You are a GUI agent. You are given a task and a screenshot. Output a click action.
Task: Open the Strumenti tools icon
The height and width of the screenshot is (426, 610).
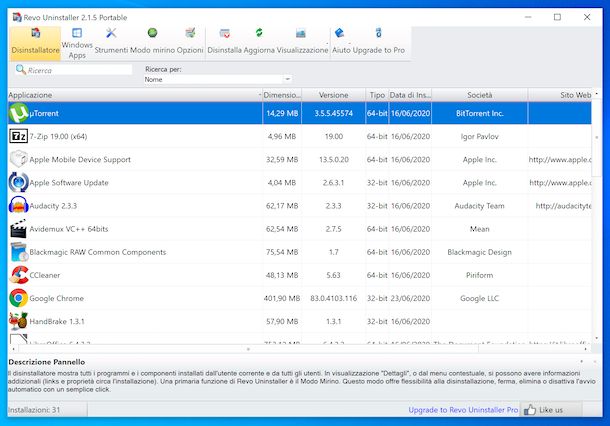(111, 33)
